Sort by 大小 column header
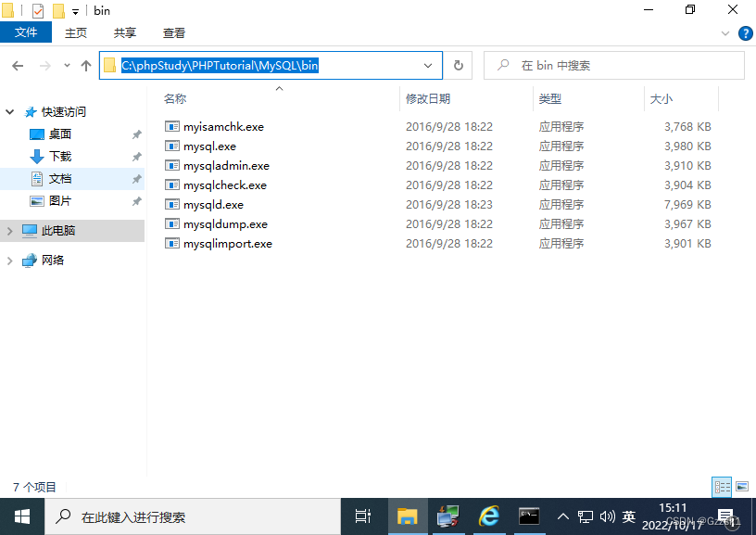This screenshot has width=756, height=535. [x=681, y=99]
